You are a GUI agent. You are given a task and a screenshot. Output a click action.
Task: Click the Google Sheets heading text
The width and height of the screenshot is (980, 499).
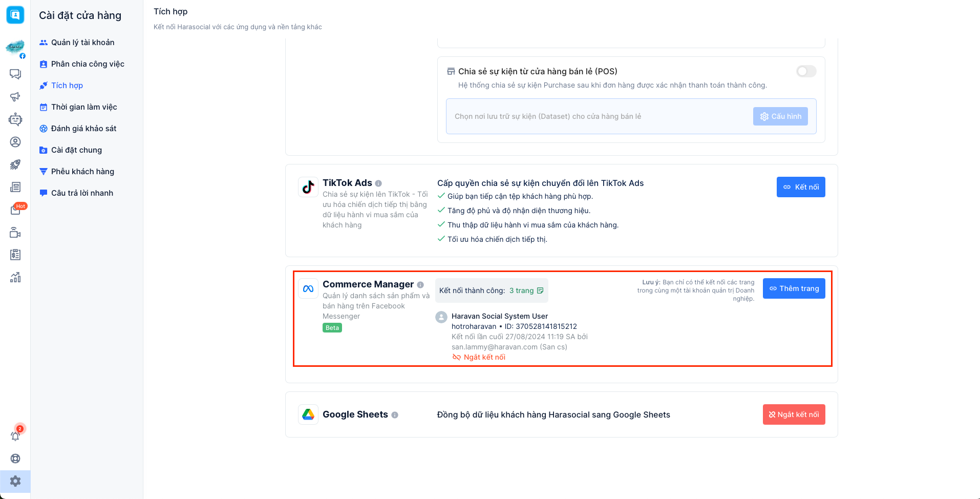(355, 414)
